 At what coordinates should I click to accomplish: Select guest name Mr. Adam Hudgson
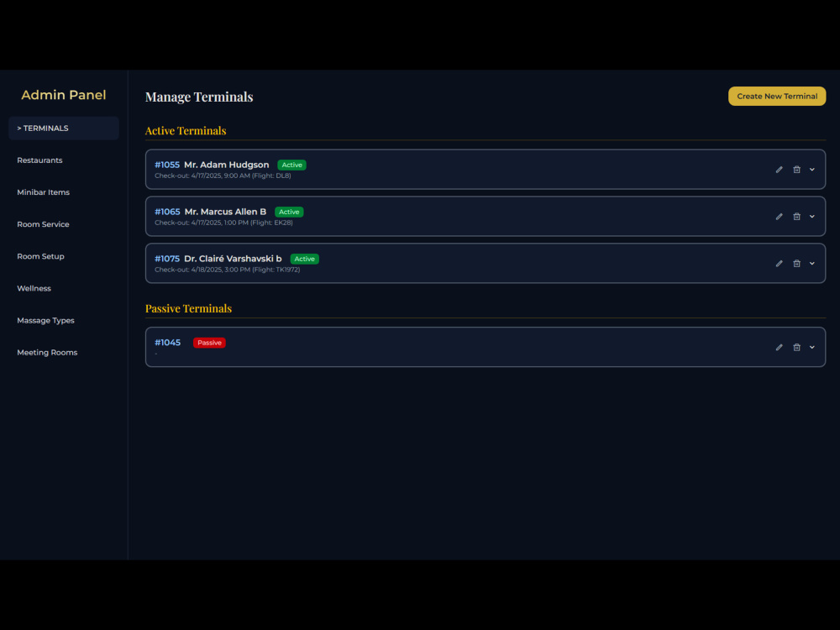(x=227, y=165)
